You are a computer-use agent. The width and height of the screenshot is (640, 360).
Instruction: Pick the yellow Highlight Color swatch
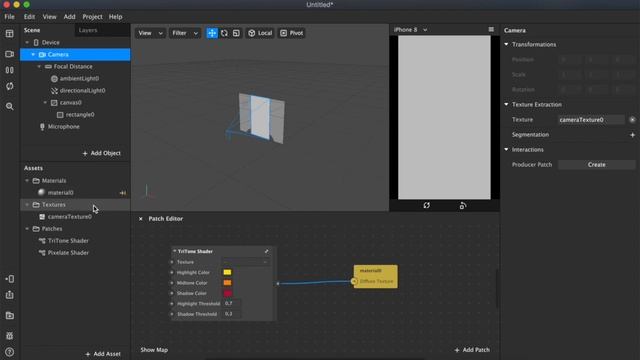point(227,272)
